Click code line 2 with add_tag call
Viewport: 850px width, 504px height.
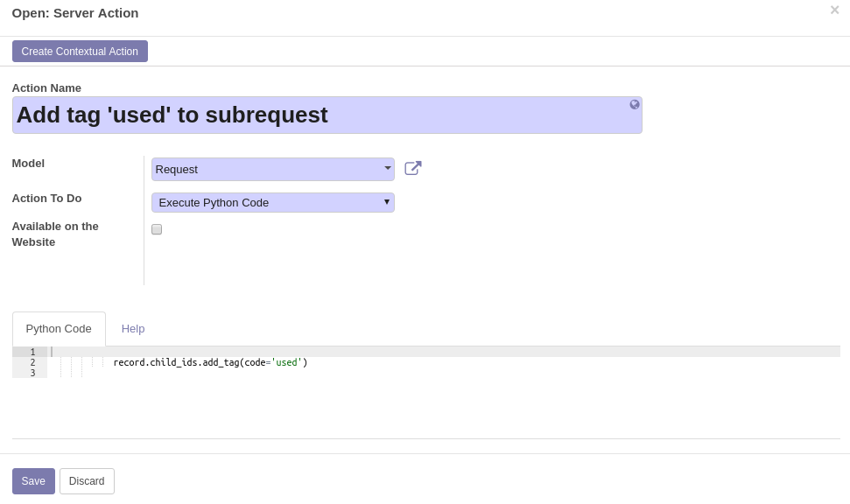point(210,362)
